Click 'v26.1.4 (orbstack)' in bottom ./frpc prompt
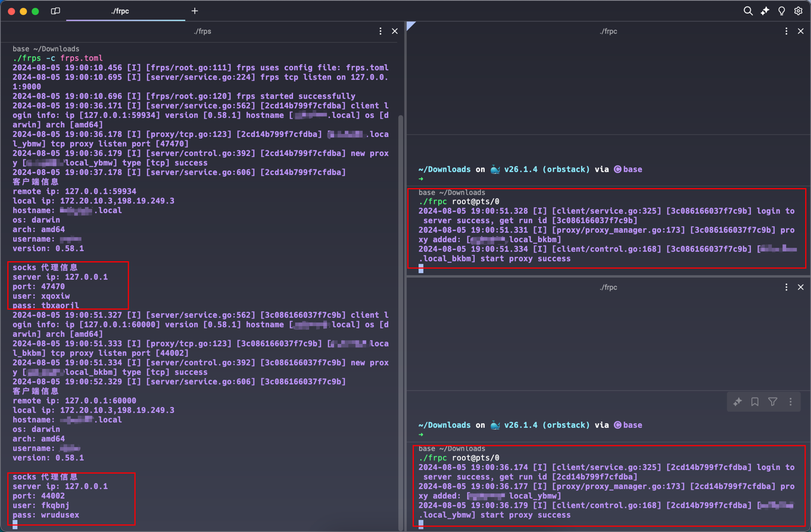This screenshot has height=532, width=811. point(548,425)
